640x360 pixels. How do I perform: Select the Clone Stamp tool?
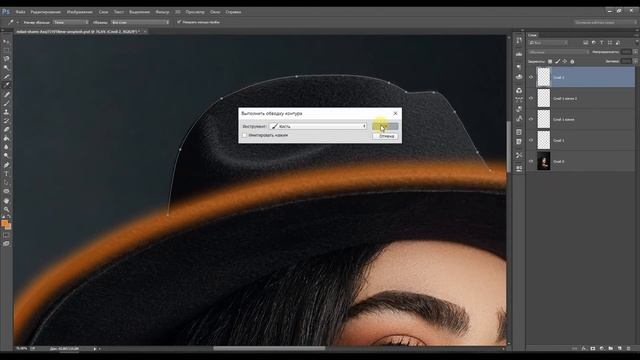pos(6,112)
